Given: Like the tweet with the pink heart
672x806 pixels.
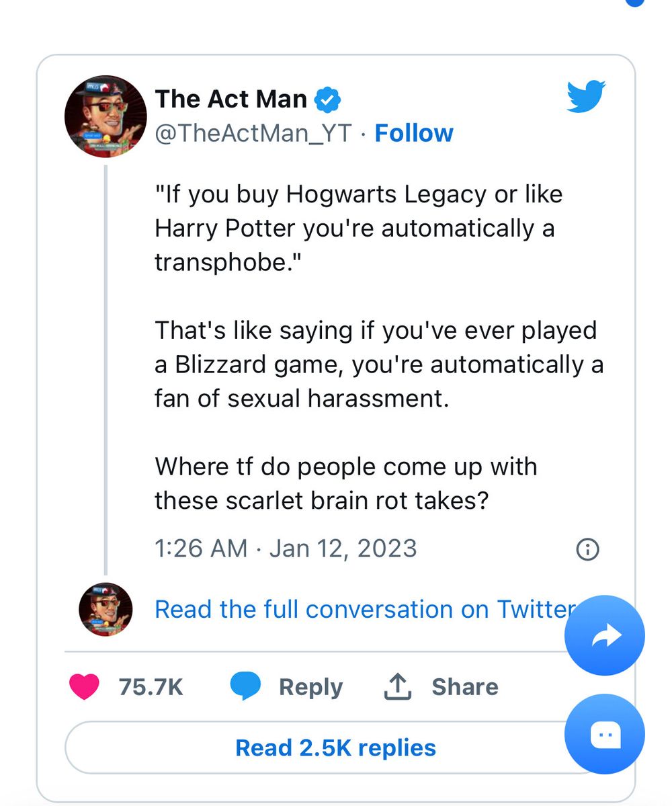Looking at the screenshot, I should coord(85,686).
